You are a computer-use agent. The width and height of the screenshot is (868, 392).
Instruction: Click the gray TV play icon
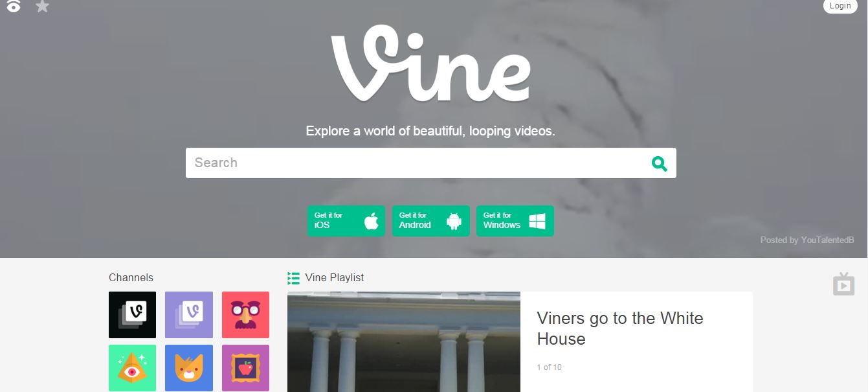point(844,284)
